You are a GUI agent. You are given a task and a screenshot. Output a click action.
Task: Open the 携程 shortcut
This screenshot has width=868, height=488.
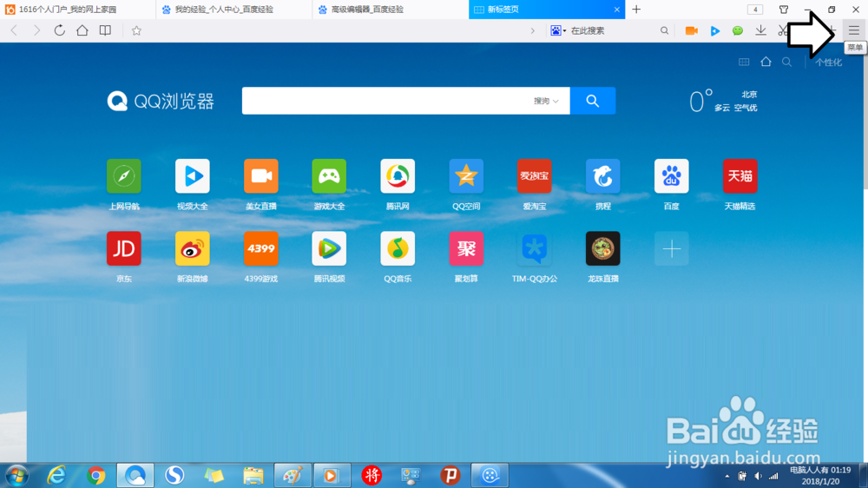(x=603, y=184)
